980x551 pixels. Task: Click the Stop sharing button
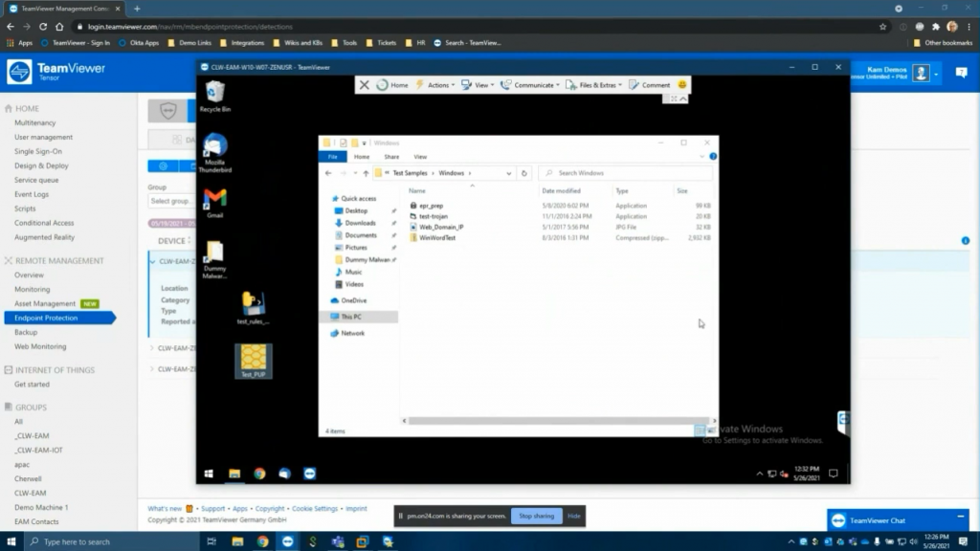(x=536, y=516)
